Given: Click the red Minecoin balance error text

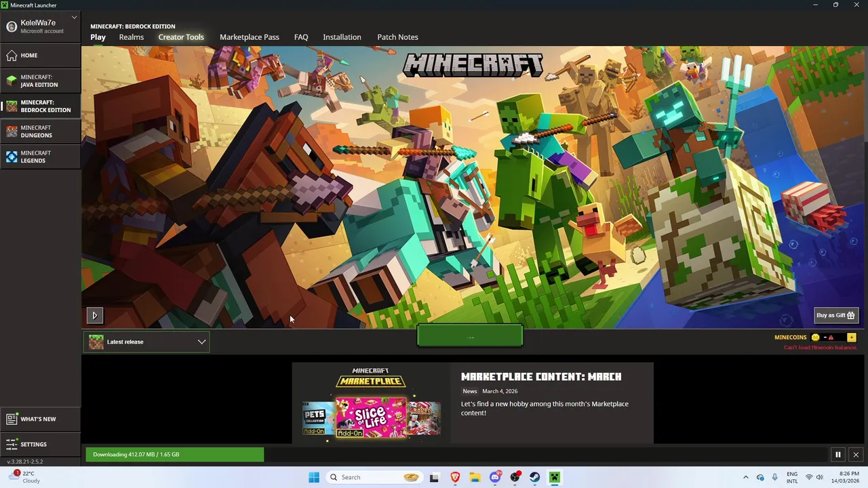Looking at the screenshot, I should pyautogui.click(x=820, y=348).
